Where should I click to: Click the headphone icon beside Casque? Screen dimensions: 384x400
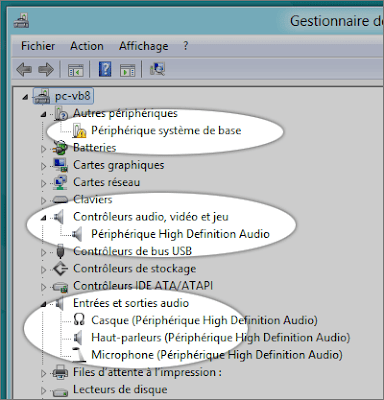[x=79, y=319]
